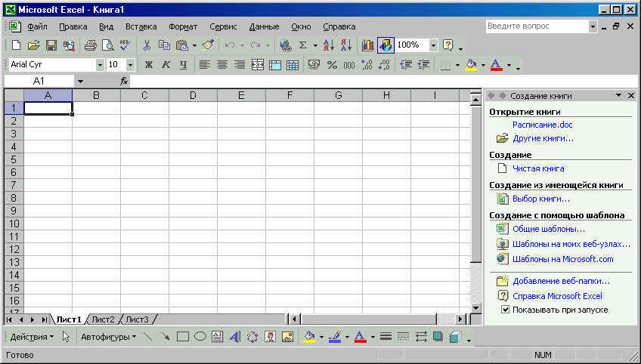Open the Правка menu
The height and width of the screenshot is (364, 641).
[73, 27]
